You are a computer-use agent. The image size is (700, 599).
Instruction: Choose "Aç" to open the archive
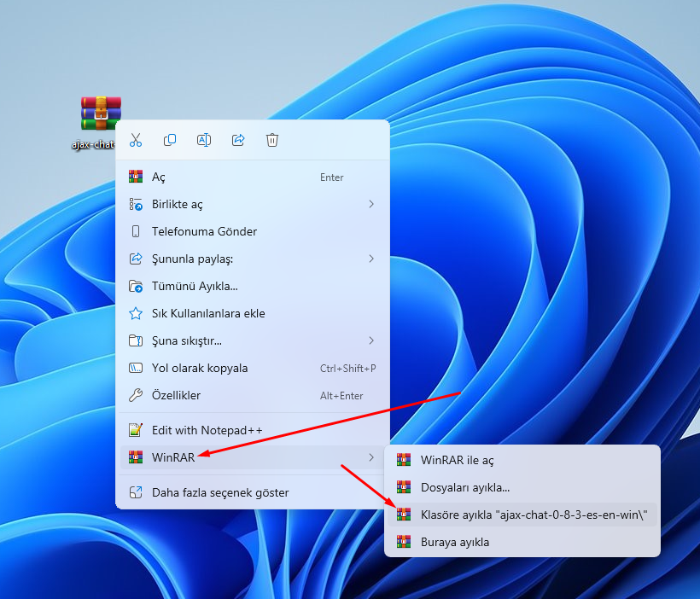pyautogui.click(x=252, y=177)
